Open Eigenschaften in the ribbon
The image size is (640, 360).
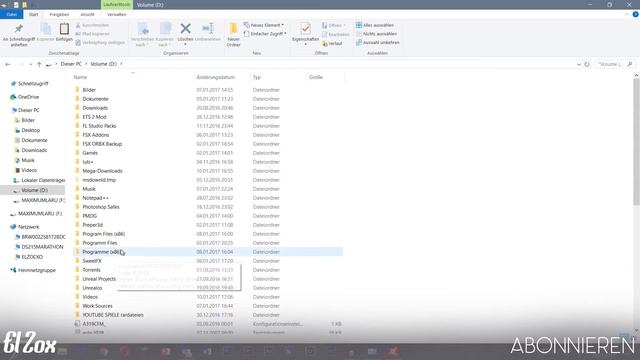click(305, 33)
